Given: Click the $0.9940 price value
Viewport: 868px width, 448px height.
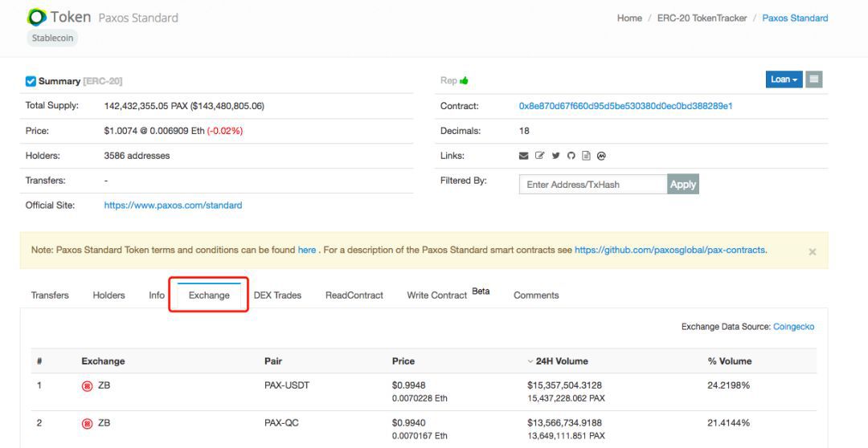Looking at the screenshot, I should pos(408,423).
